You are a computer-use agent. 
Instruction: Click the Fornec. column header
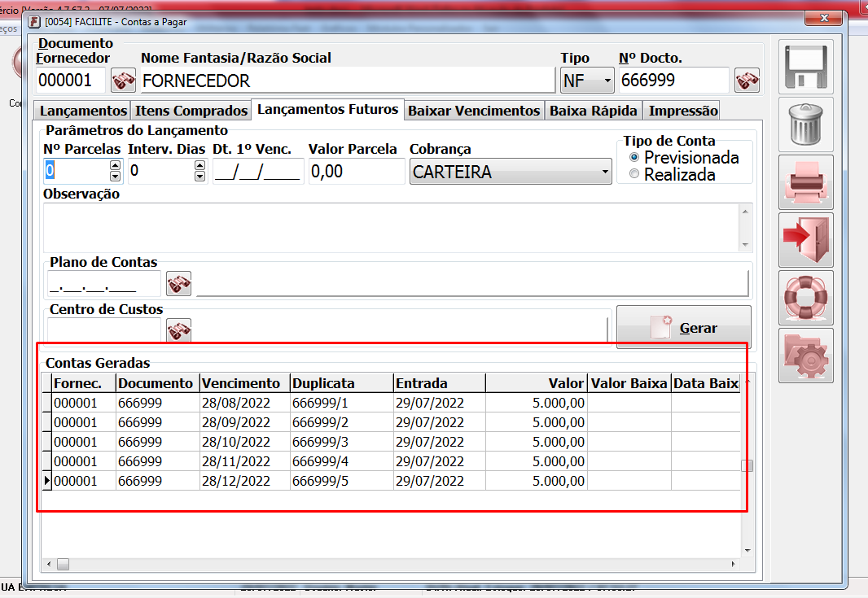(x=84, y=383)
